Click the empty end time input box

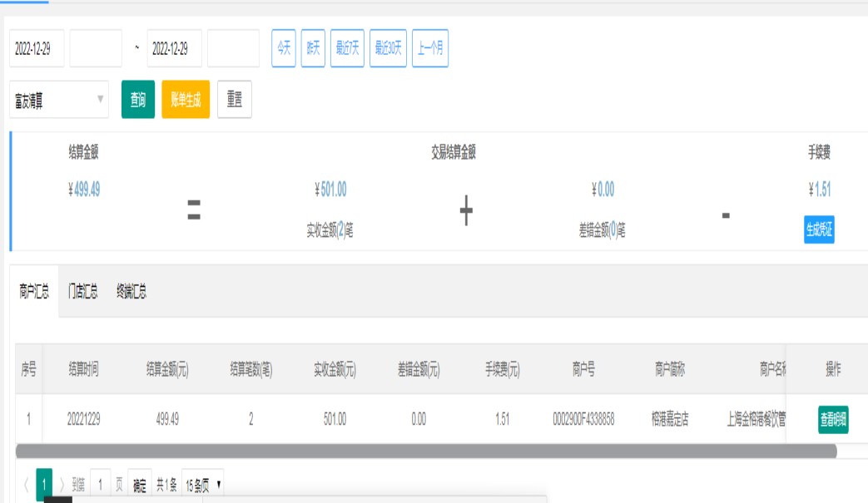233,49
